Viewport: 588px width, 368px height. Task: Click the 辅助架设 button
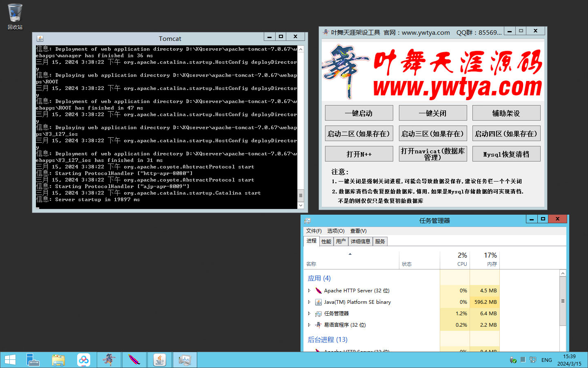pos(506,113)
